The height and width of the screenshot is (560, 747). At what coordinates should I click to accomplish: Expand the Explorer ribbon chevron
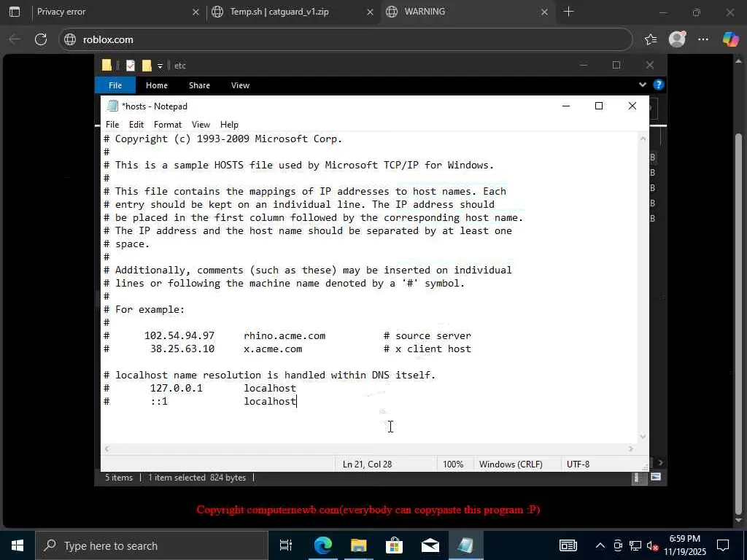pyautogui.click(x=643, y=85)
